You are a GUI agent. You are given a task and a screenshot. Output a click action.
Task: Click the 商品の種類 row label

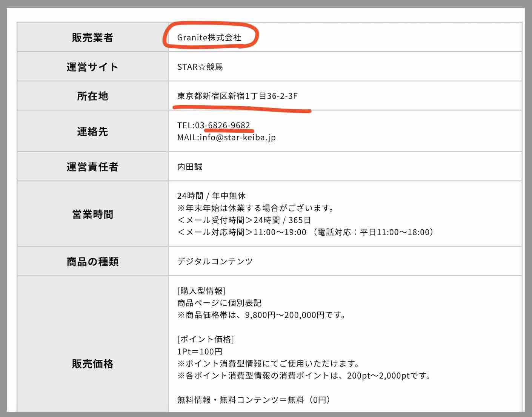[x=92, y=261]
